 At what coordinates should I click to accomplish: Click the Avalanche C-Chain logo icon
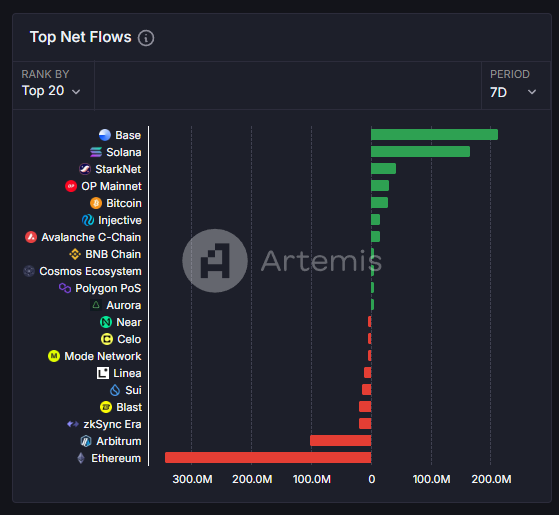[x=31, y=237]
